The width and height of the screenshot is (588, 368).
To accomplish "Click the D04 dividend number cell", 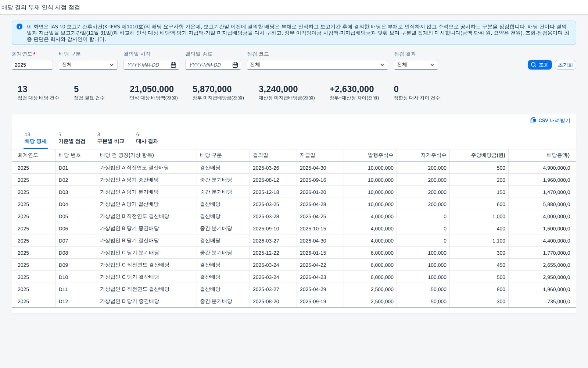I will click(x=76, y=204).
